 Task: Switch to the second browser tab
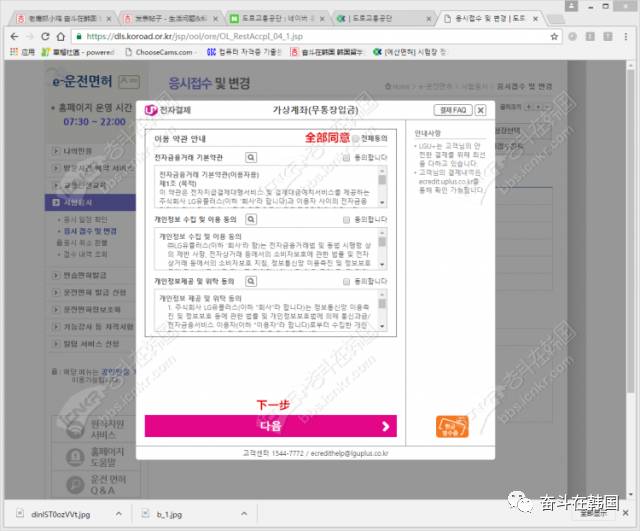coord(171,19)
